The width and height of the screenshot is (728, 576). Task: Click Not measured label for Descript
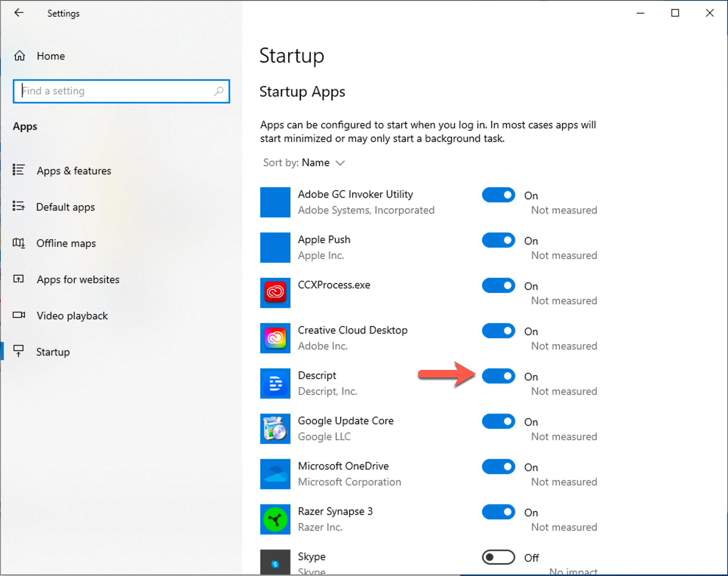(x=564, y=391)
